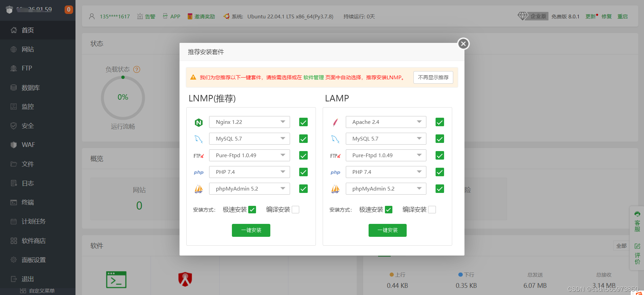Click the calendar icon beside 计划任务
This screenshot has height=295, width=644.
(14, 221)
